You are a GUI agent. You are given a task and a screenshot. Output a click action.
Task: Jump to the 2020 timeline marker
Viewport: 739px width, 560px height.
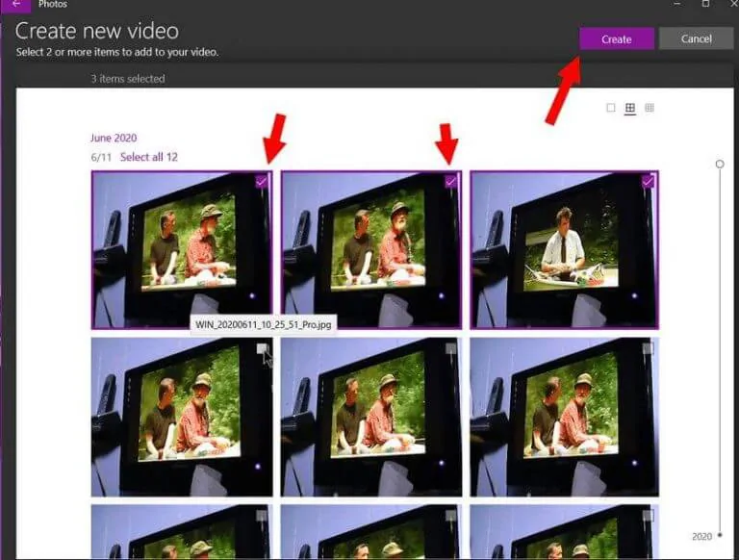pos(701,537)
